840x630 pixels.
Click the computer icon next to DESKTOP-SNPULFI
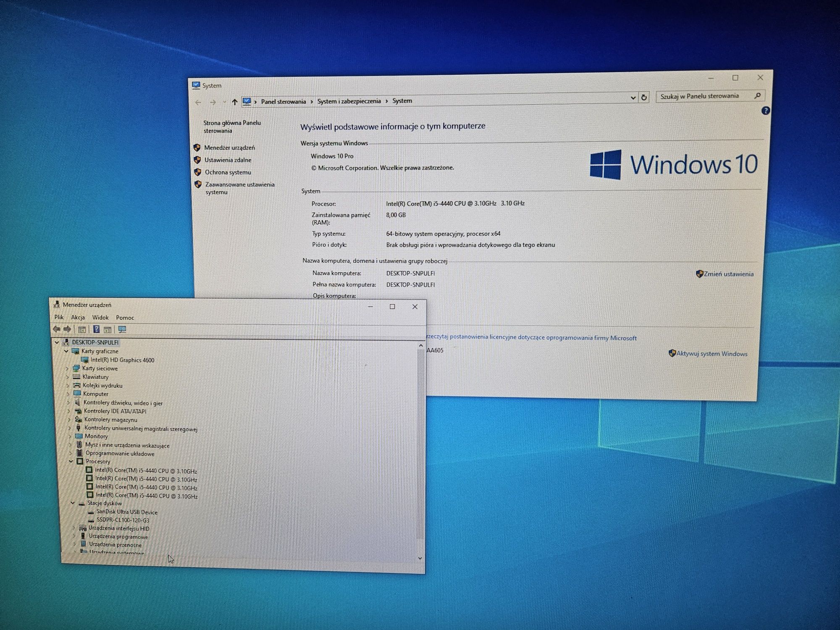pyautogui.click(x=66, y=342)
